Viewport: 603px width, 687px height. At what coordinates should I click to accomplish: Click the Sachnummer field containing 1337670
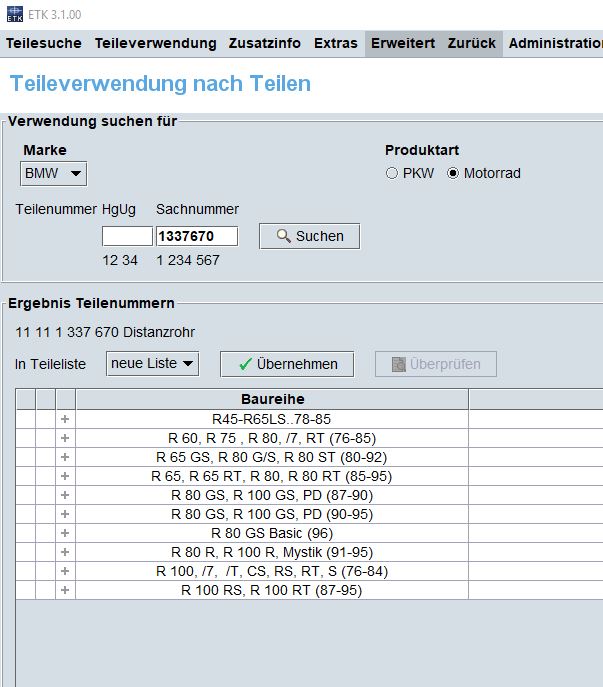[197, 236]
